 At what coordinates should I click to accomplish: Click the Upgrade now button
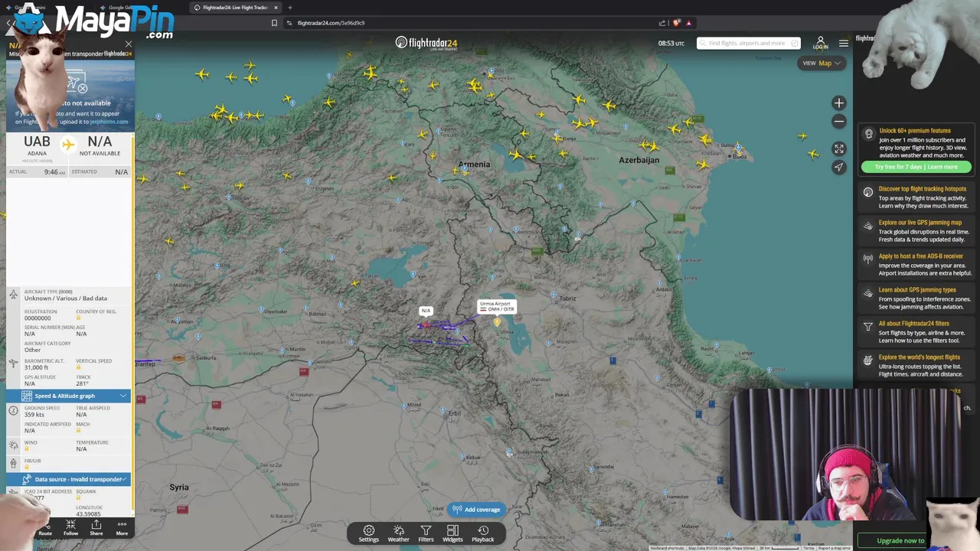point(900,541)
